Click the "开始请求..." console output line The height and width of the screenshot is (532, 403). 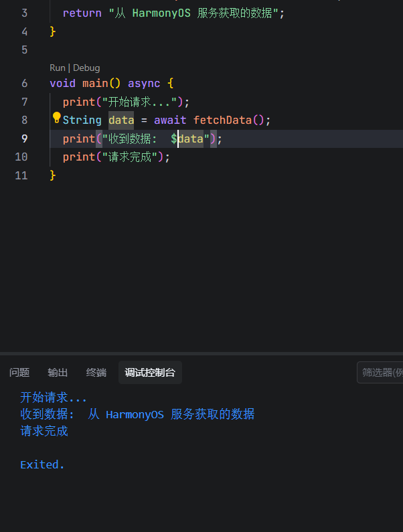pyautogui.click(x=54, y=397)
